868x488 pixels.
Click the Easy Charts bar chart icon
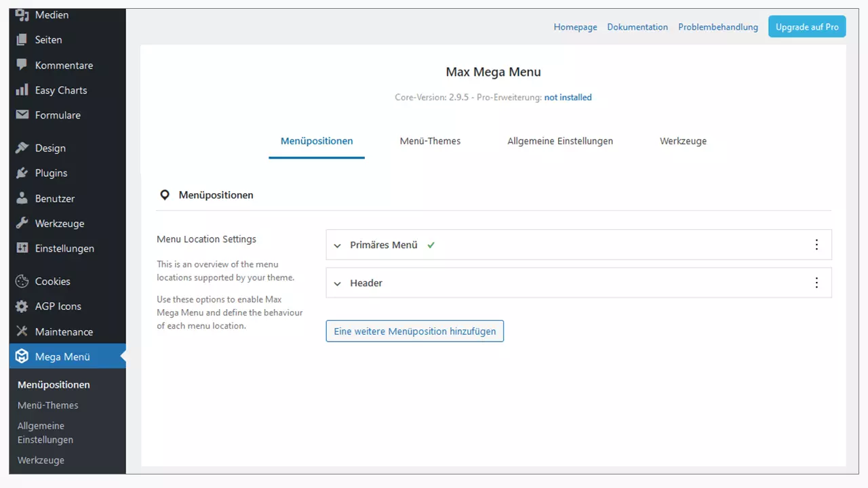pyautogui.click(x=22, y=90)
